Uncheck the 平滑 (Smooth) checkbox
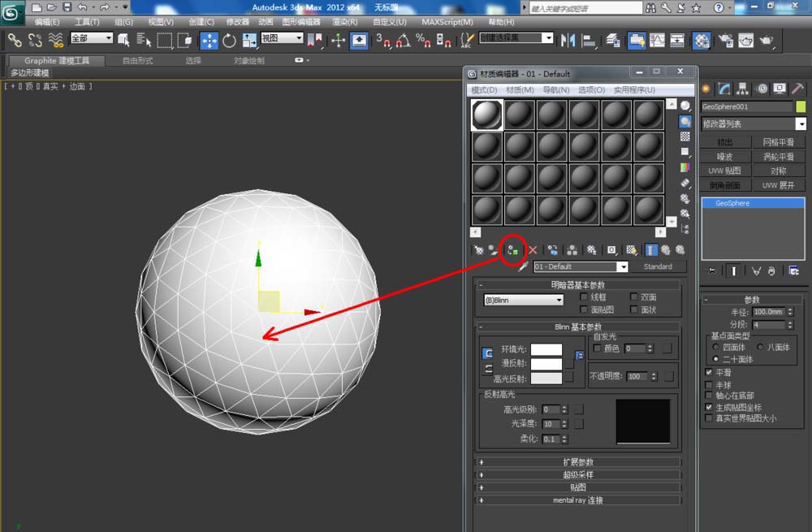 pos(709,372)
